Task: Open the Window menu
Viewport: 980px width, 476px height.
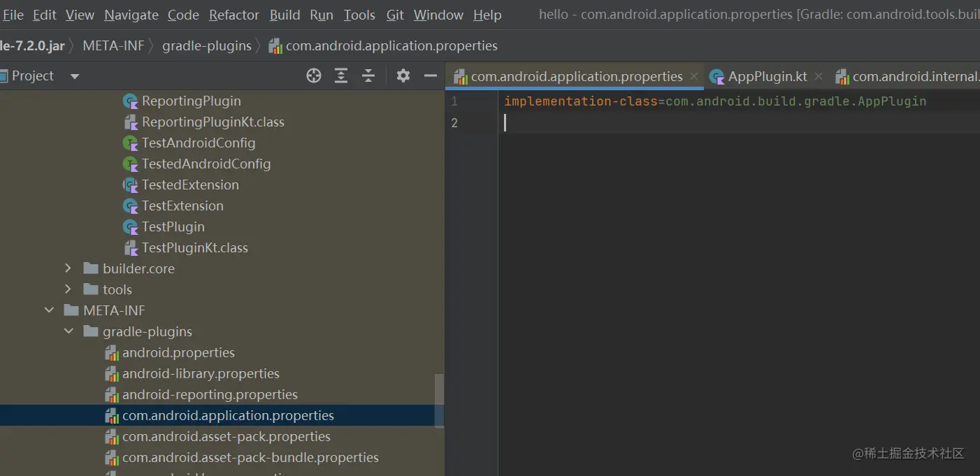Action: [438, 15]
